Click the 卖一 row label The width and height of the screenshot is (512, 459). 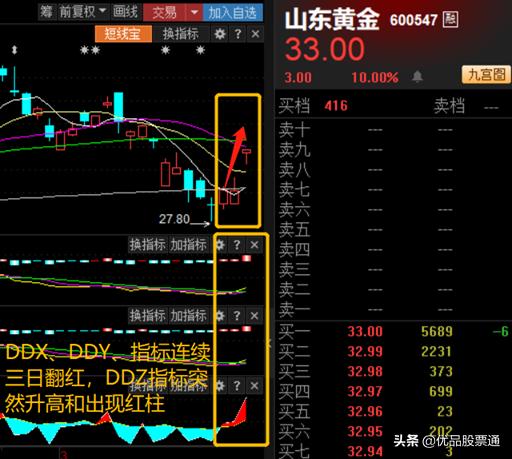pos(294,310)
